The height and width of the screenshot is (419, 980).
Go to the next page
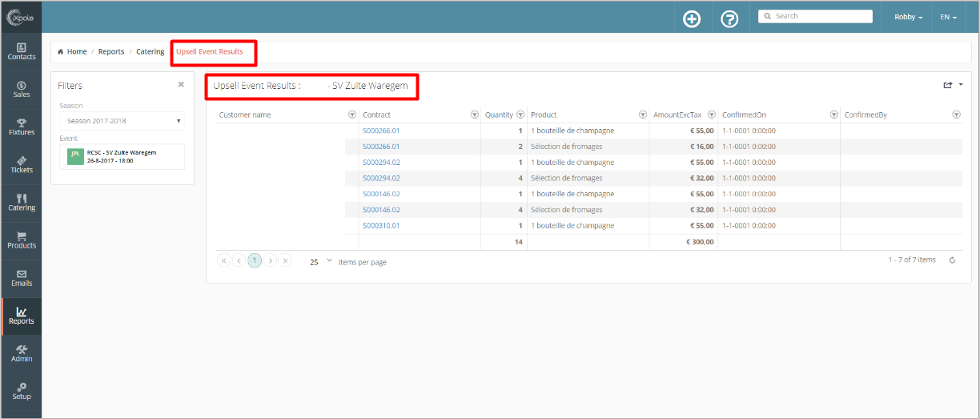(x=271, y=261)
